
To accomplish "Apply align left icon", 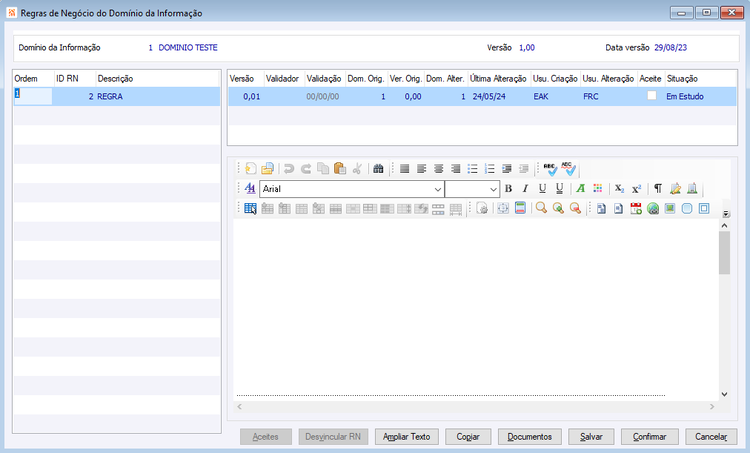I will tap(421, 168).
